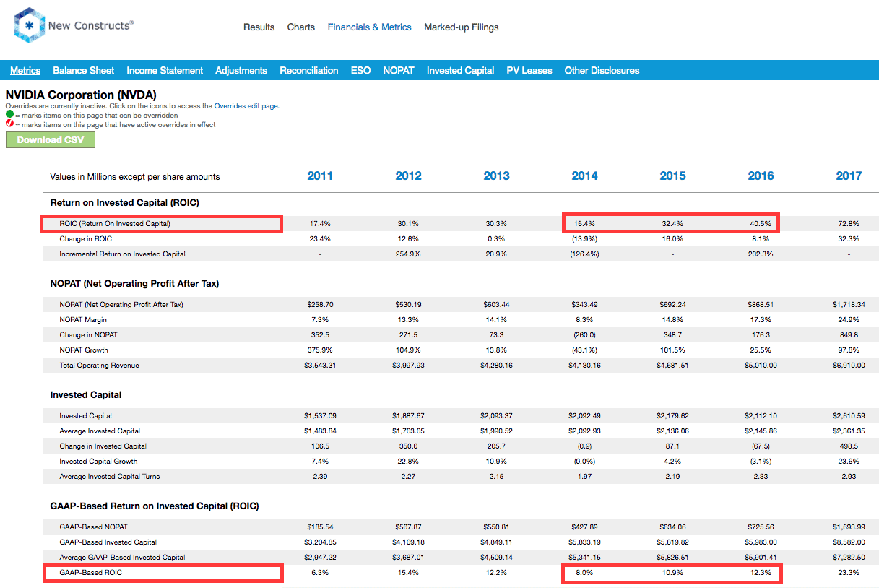Image resolution: width=879 pixels, height=588 pixels.
Task: Open the Reconciliation tab
Action: [x=309, y=70]
